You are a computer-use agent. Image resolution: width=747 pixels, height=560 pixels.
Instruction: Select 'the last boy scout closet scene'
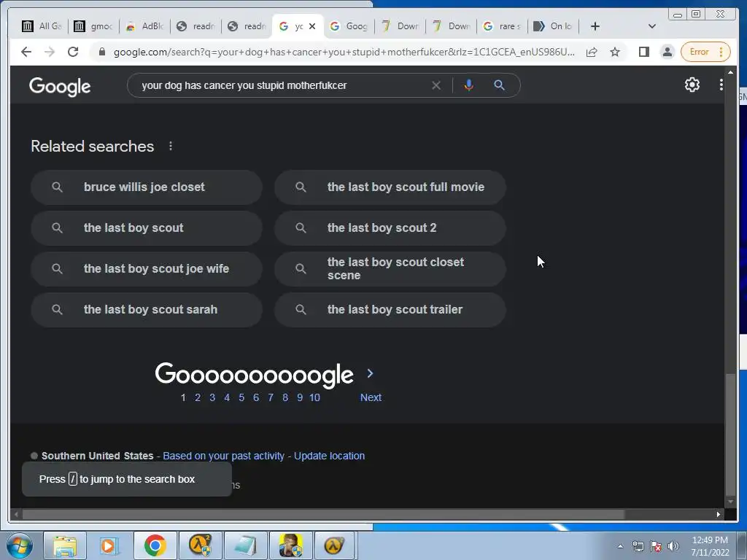click(x=390, y=269)
